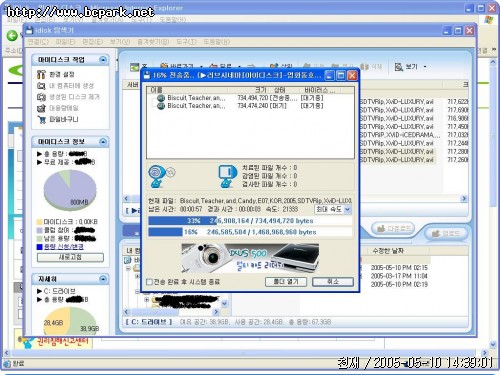This screenshot has height=375, width=500.
Task: Click the 이름 column header in the transfer list
Action: [187, 90]
